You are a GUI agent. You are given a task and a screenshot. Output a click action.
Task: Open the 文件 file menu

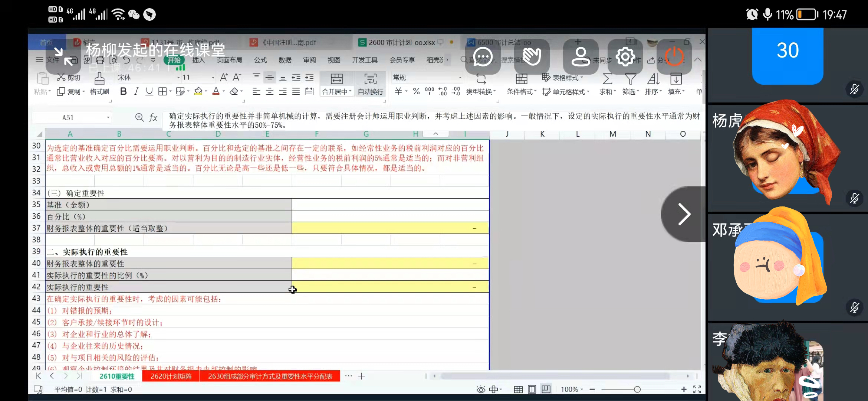(47, 60)
